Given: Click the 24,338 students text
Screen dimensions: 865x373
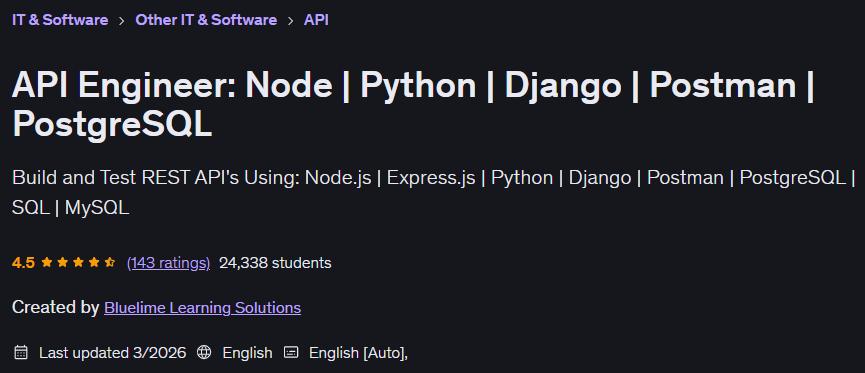Looking at the screenshot, I should click(x=275, y=263).
